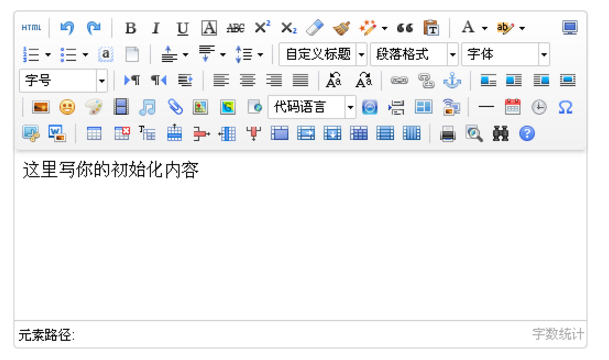Select all content
This screenshot has height=360, width=609.
[106, 54]
